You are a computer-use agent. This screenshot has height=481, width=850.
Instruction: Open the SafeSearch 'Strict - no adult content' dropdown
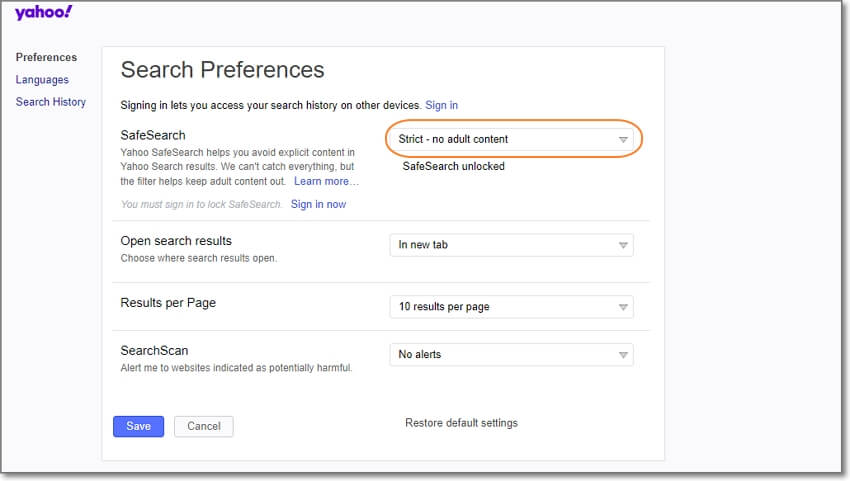pos(500,139)
